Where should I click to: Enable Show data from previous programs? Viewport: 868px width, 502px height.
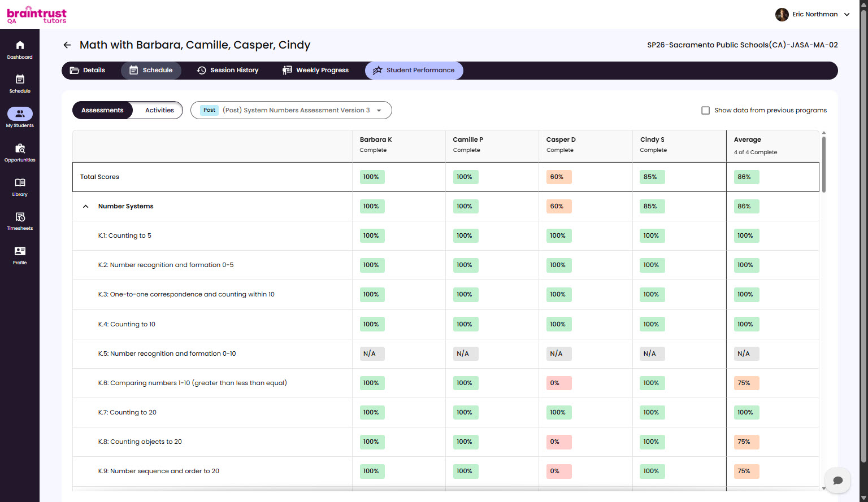click(x=705, y=110)
